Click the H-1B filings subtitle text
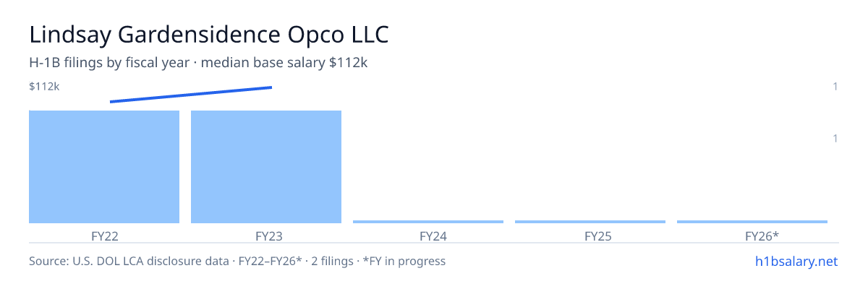Screen dimensions: 868x289 coord(198,63)
